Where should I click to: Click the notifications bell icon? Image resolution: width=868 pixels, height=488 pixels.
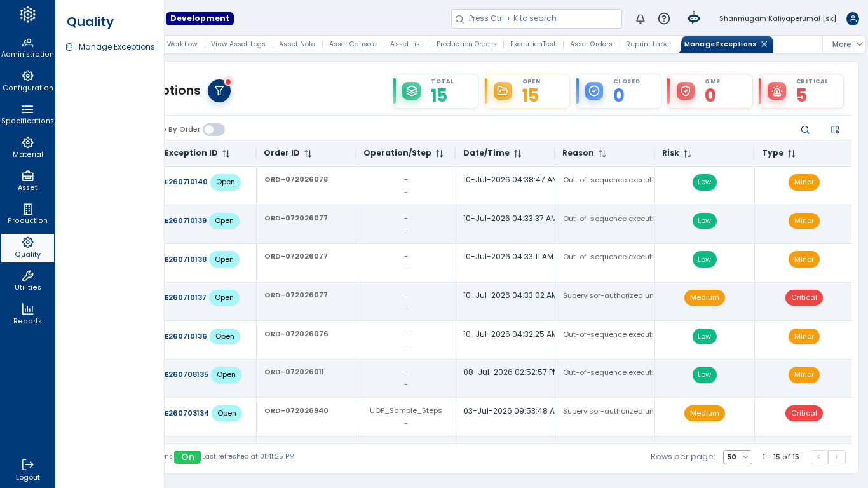[x=641, y=19]
